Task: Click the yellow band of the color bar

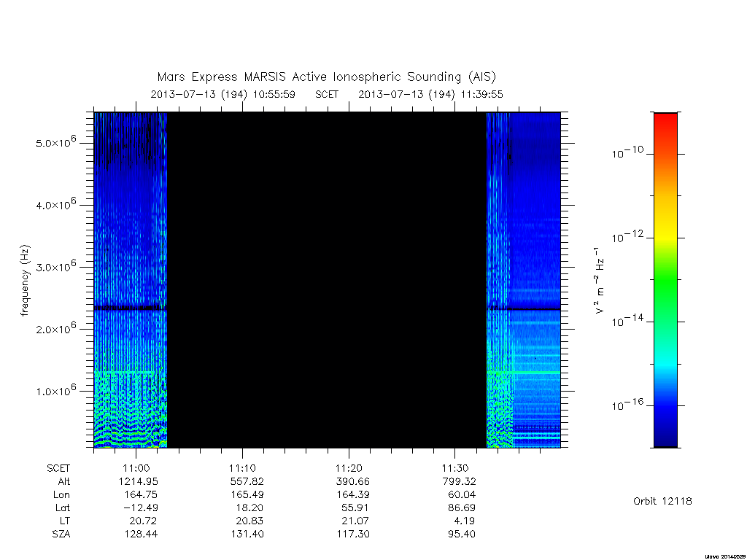Action: 665,227
